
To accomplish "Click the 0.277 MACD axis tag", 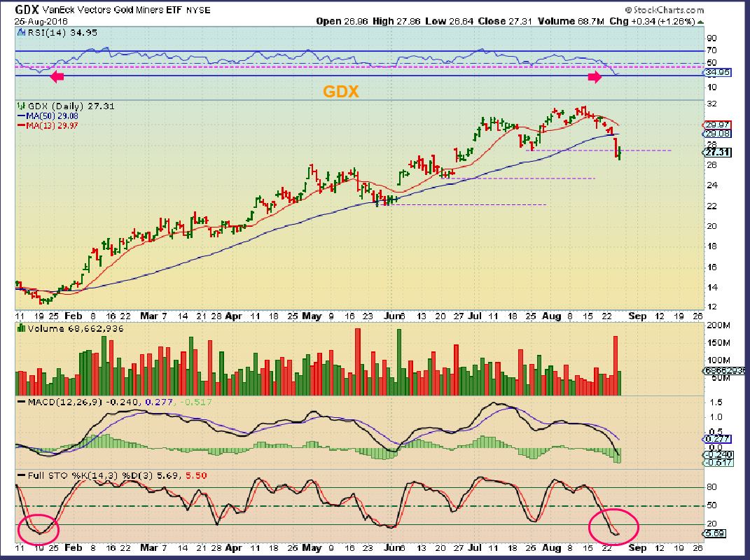I will [x=718, y=438].
